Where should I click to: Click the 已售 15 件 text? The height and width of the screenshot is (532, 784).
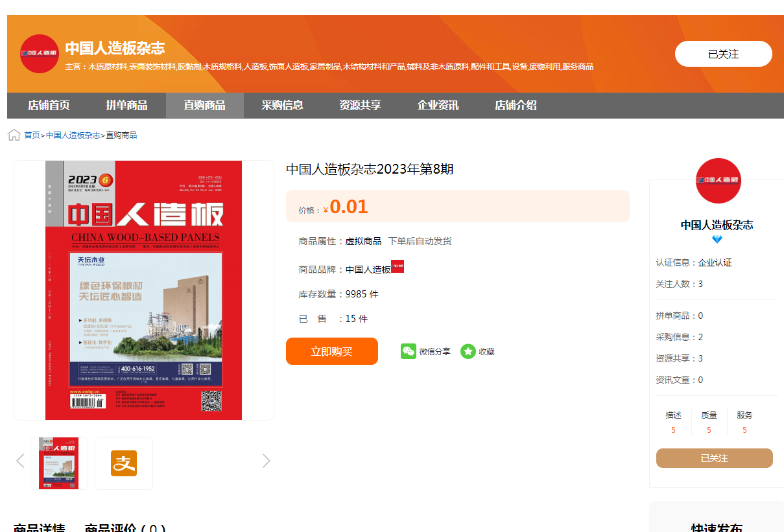333,319
